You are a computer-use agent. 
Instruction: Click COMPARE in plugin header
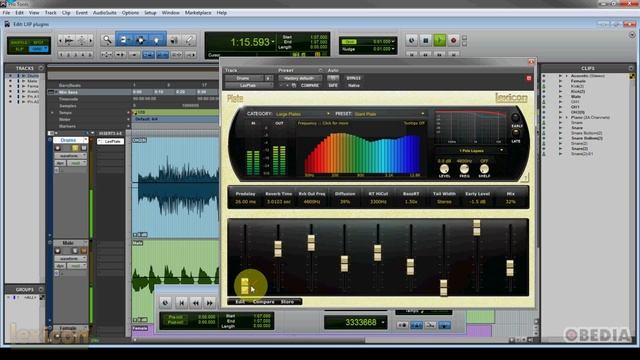click(x=310, y=85)
